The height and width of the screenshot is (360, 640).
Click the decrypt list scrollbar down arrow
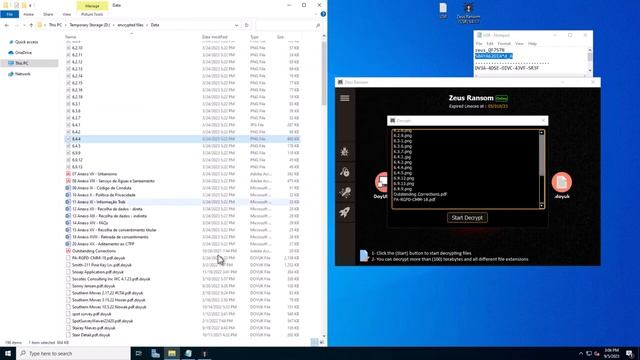tap(542, 206)
